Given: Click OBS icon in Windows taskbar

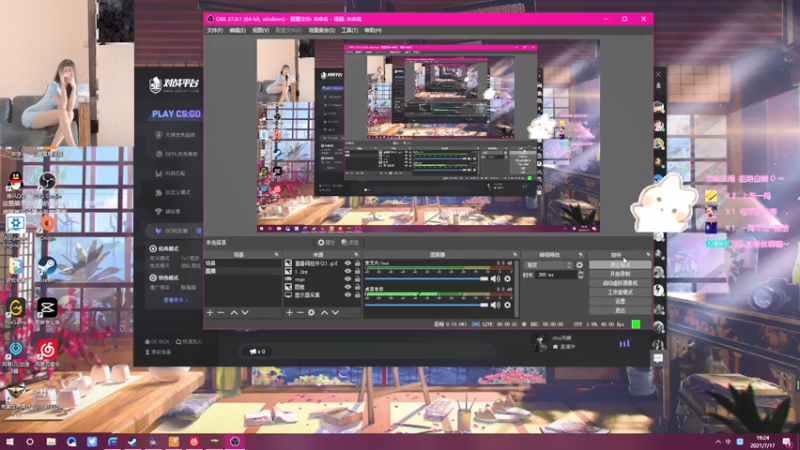Looking at the screenshot, I should 235,441.
